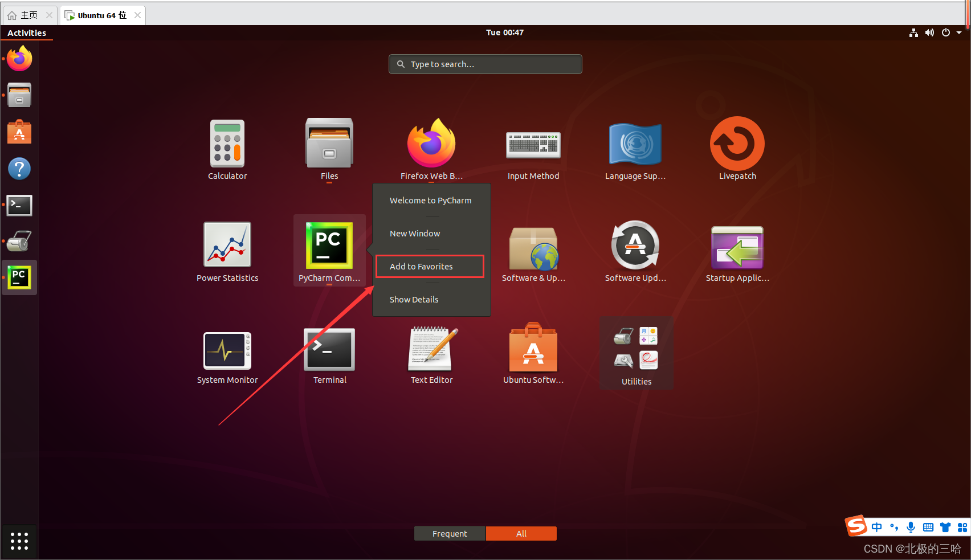Launch the Calculator app

pos(227,149)
